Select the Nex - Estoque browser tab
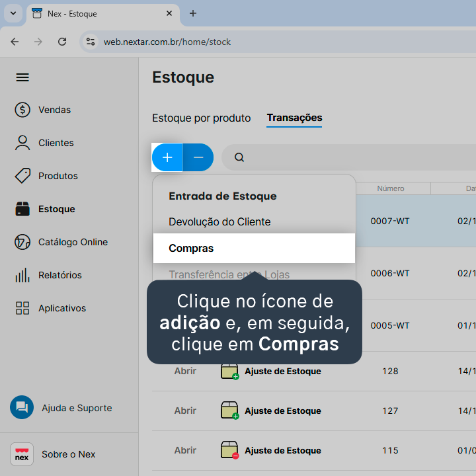The width and height of the screenshot is (476, 476). pyautogui.click(x=103, y=14)
